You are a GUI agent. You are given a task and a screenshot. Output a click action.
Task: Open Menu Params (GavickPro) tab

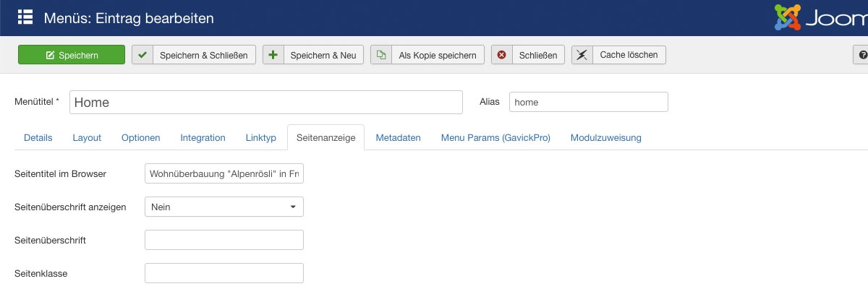(495, 137)
